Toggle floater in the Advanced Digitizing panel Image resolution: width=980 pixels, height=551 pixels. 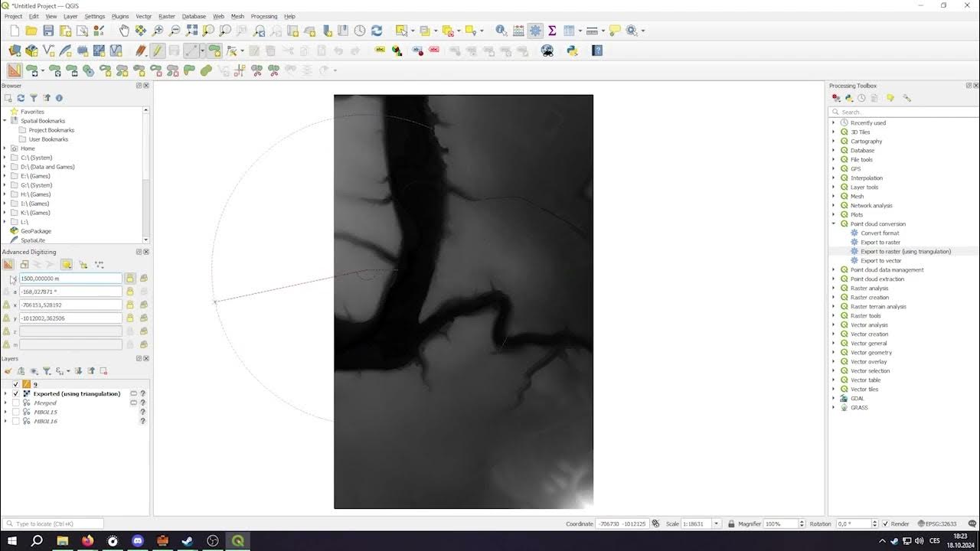pyautogui.click(x=67, y=264)
